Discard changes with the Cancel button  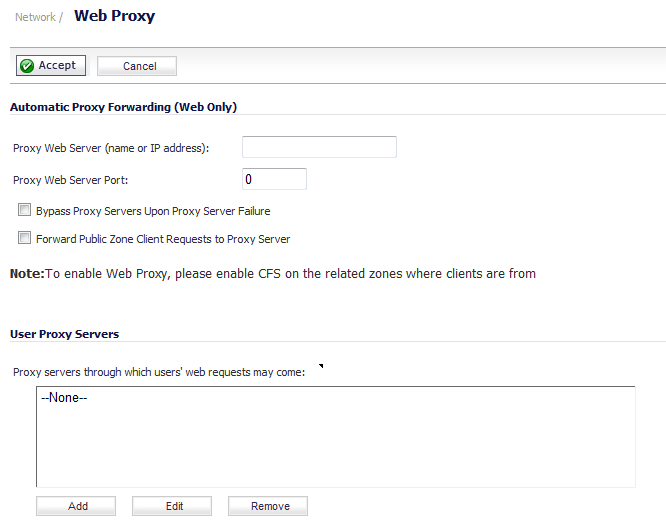click(137, 66)
